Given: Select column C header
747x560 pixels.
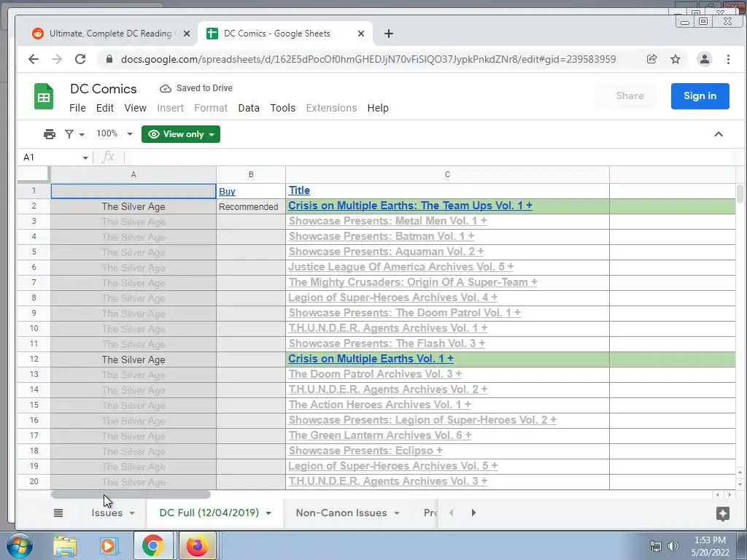Looking at the screenshot, I should (447, 175).
